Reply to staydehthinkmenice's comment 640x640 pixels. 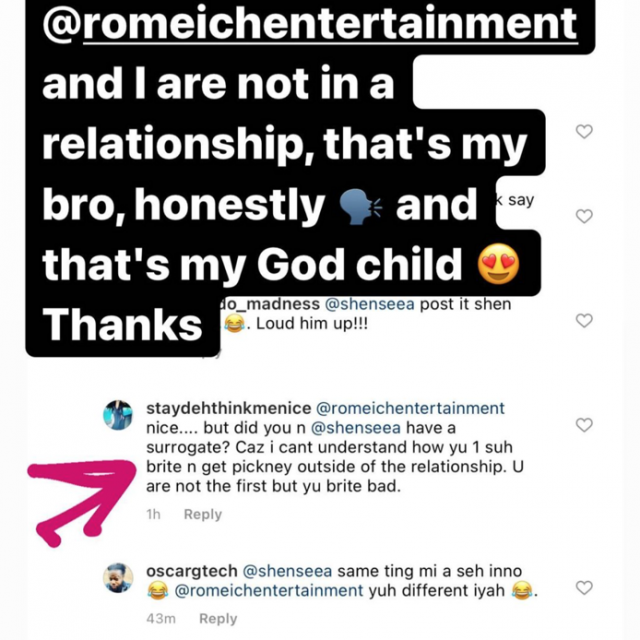point(202,514)
